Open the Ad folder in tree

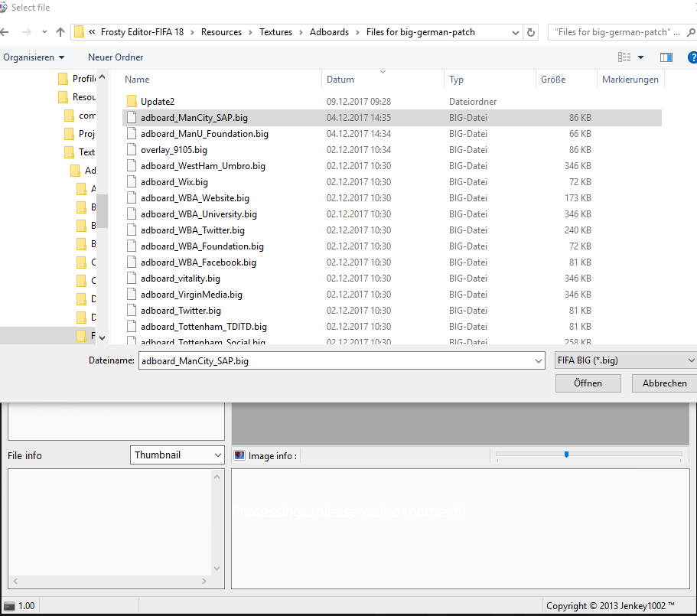[x=83, y=170]
